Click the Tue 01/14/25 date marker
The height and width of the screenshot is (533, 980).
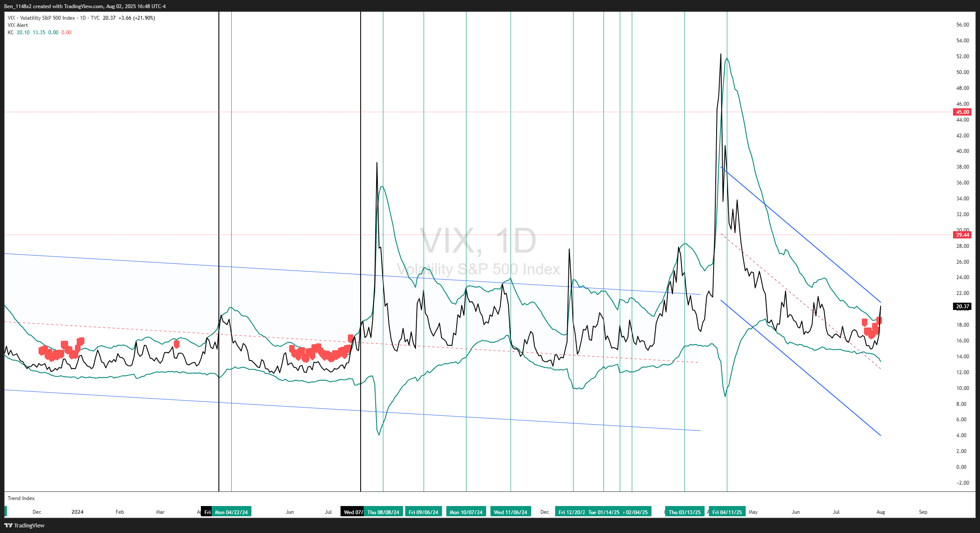point(604,512)
